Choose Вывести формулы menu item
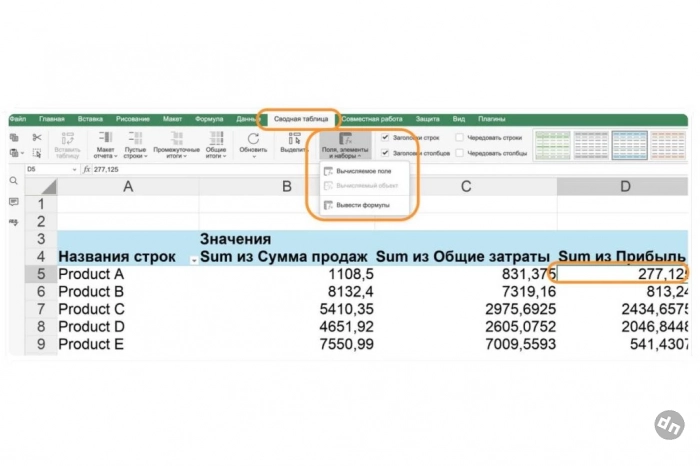The width and height of the screenshot is (700, 466). point(362,205)
